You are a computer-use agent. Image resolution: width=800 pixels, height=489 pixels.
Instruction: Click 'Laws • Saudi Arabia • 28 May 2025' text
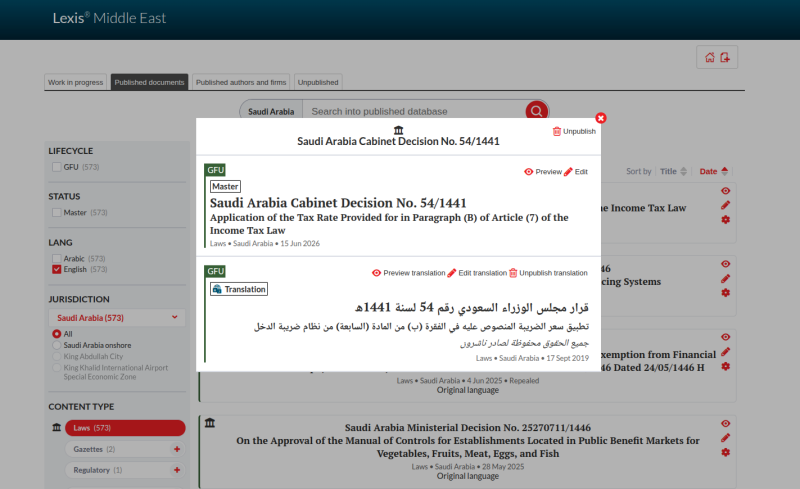coord(467,467)
